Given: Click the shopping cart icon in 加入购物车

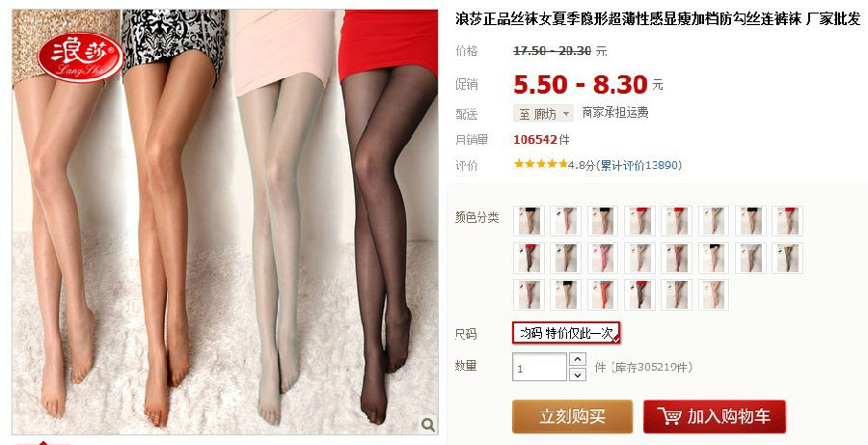Looking at the screenshot, I should pyautogui.click(x=669, y=416).
